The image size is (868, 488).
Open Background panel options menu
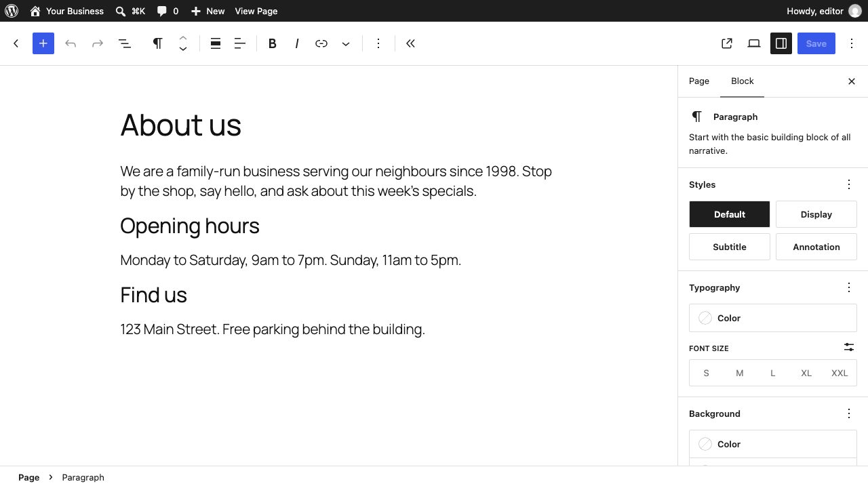pyautogui.click(x=849, y=413)
